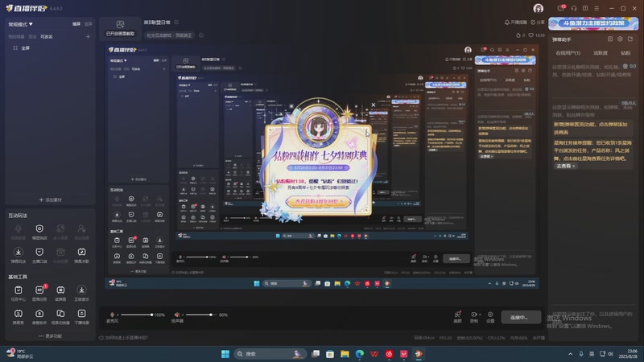This screenshot has width=644, height=362.
Task: Open the 如何快速上手直播伴侣 help link
Action: (x=123, y=338)
